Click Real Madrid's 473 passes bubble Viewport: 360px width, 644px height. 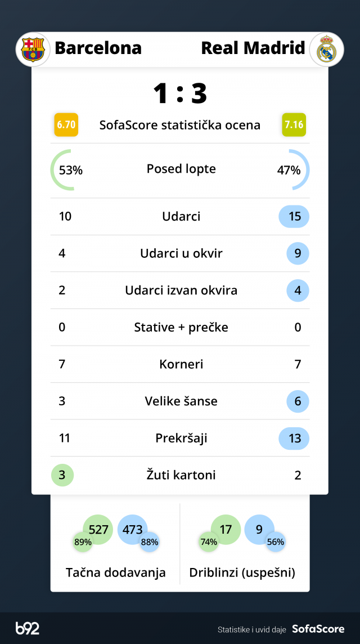click(133, 530)
